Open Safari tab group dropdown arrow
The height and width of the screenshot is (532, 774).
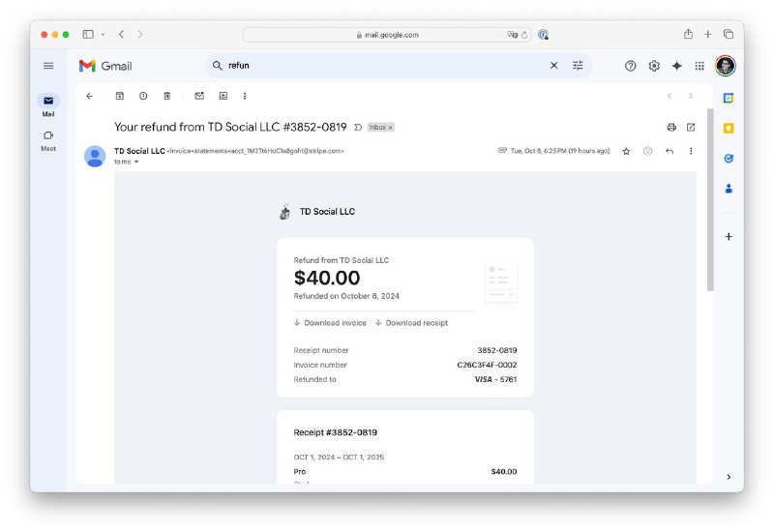103,34
